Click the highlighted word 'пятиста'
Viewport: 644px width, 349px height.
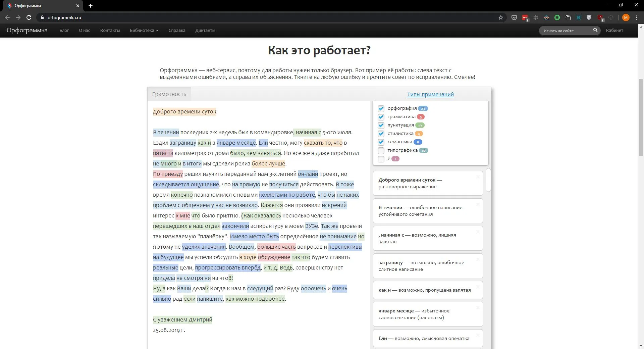click(163, 153)
